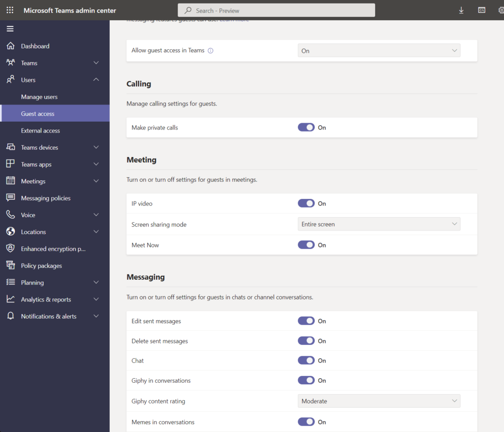The width and height of the screenshot is (504, 432).
Task: Click the Search - Preview input field
Action: [x=277, y=10]
